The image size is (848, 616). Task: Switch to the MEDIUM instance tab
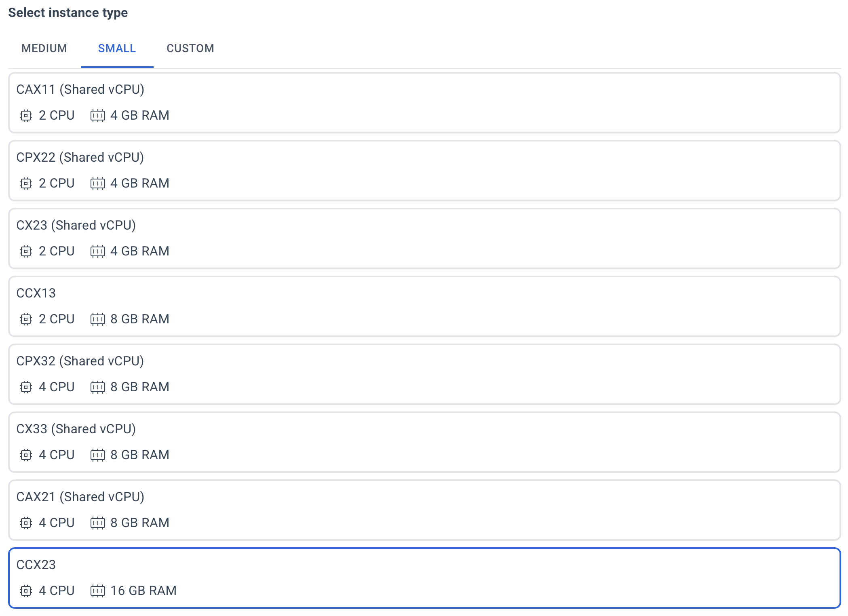point(44,49)
